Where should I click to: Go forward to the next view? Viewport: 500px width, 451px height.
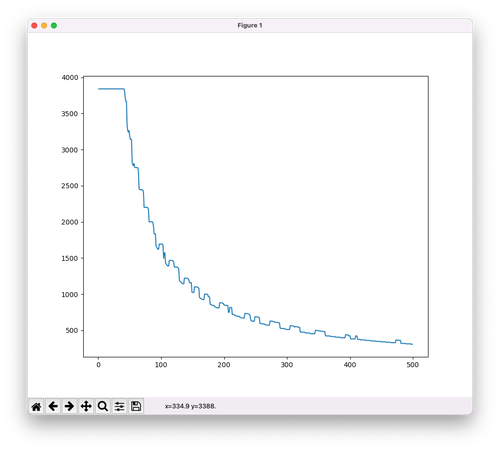pyautogui.click(x=69, y=406)
